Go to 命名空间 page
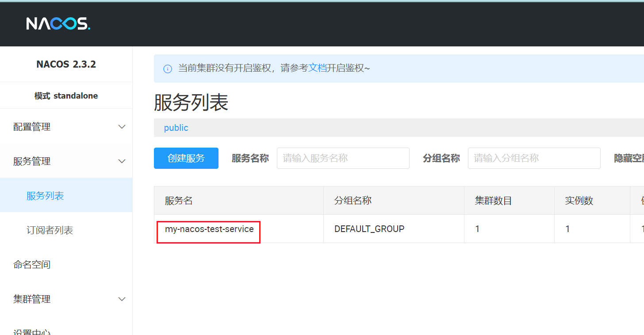This screenshot has height=335, width=644. point(66,264)
